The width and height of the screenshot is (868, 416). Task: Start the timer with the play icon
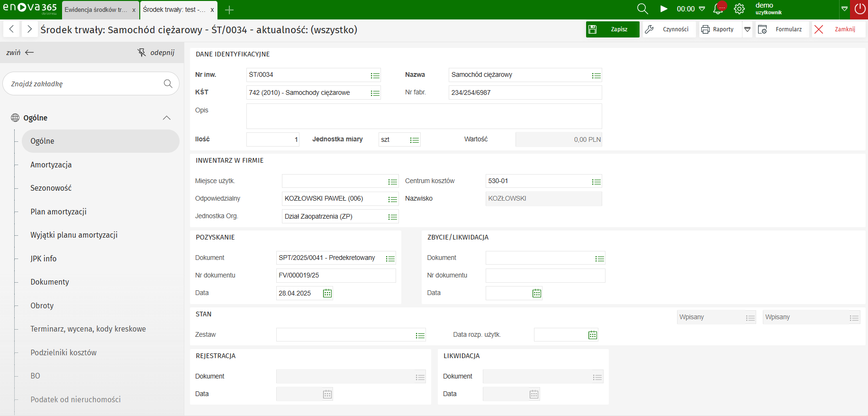(664, 9)
